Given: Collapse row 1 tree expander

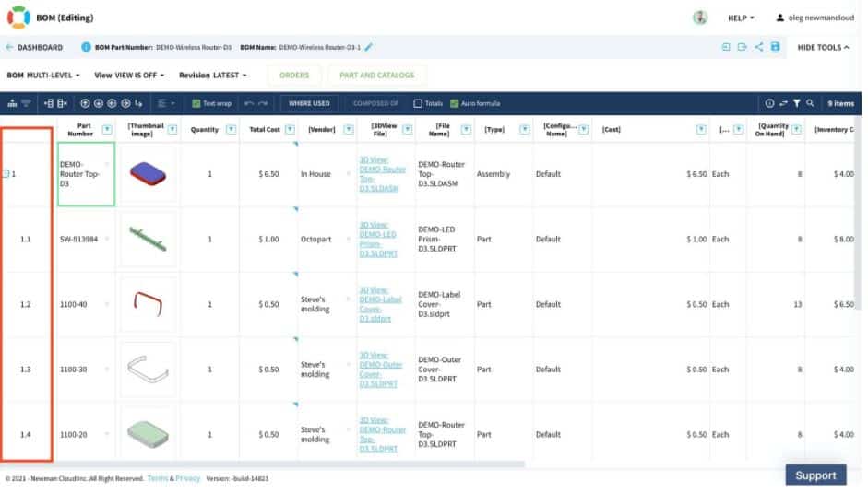Looking at the screenshot, I should point(6,174).
